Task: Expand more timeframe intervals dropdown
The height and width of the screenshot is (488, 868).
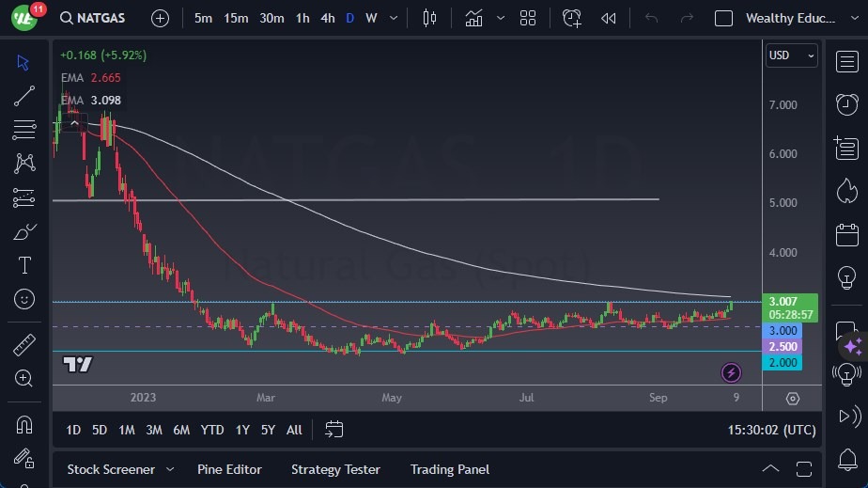Action: click(x=394, y=18)
